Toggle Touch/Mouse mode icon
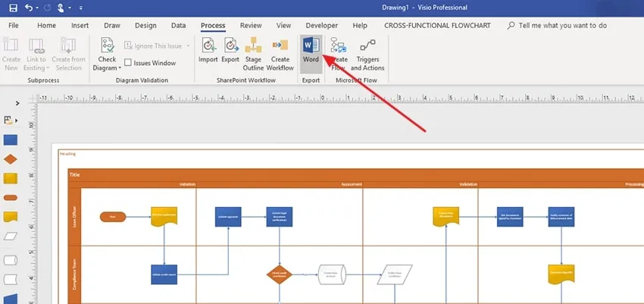This screenshot has height=304, width=644. tap(61, 8)
